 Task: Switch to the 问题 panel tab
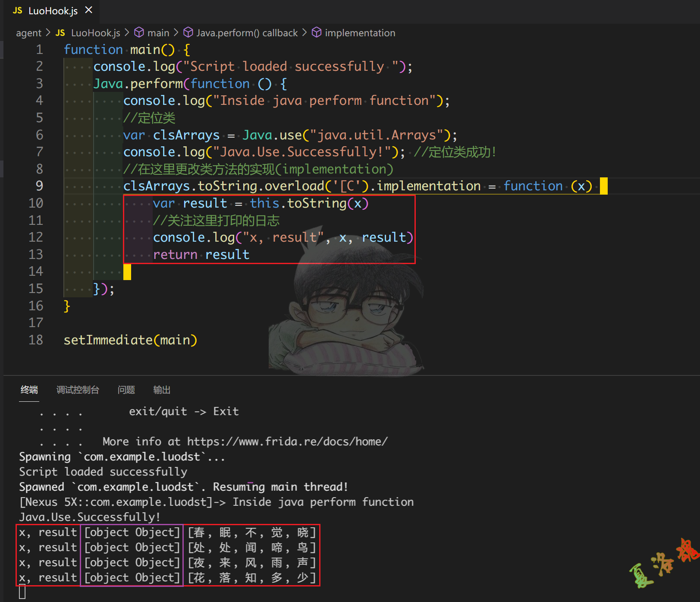(x=126, y=390)
